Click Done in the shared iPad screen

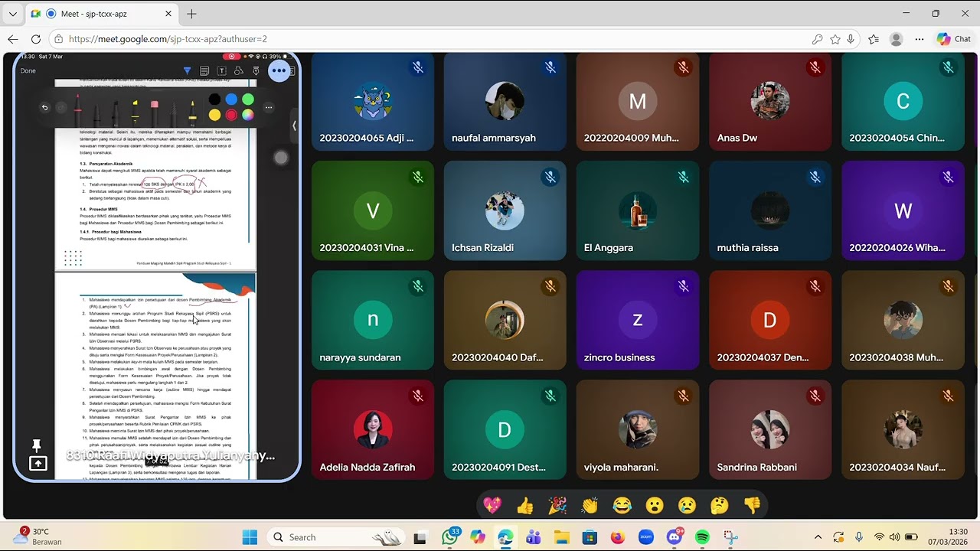pos(28,70)
